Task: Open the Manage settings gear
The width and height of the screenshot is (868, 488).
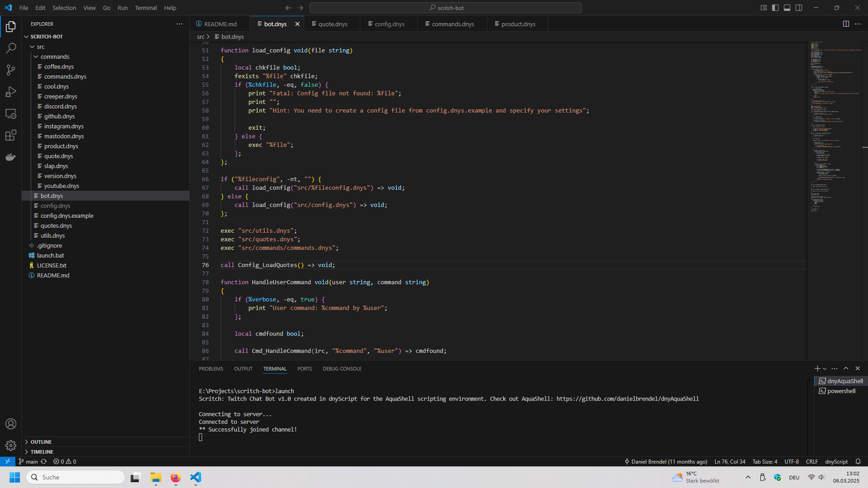Action: (11, 446)
